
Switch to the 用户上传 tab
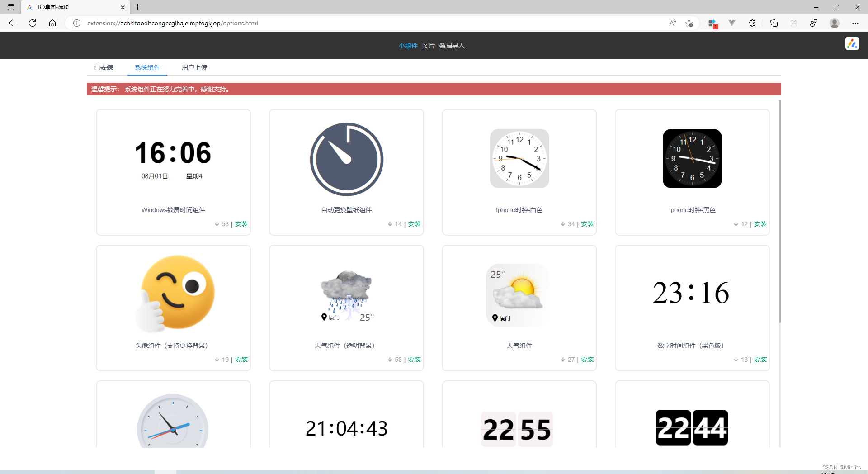[194, 67]
